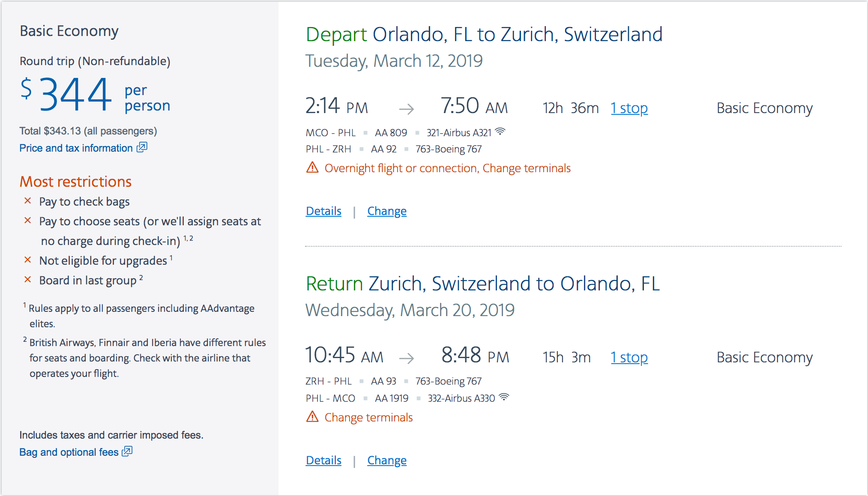Click the Wi-Fi icon beside Airbus A321

(x=500, y=131)
